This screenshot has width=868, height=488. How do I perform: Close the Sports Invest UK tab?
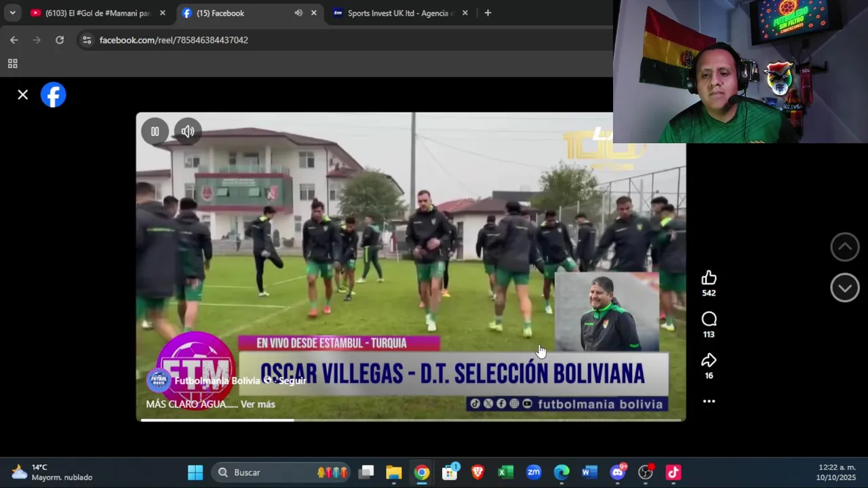[x=466, y=13]
